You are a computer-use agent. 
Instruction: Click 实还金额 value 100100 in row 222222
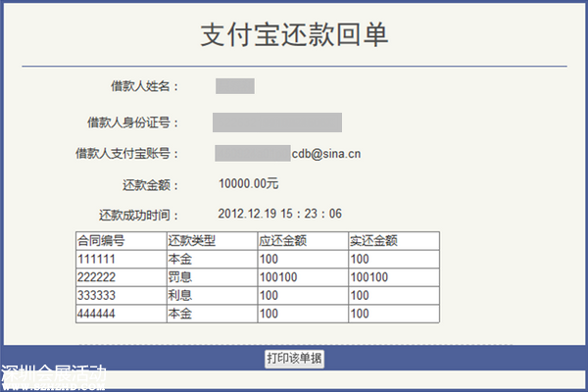(394, 277)
